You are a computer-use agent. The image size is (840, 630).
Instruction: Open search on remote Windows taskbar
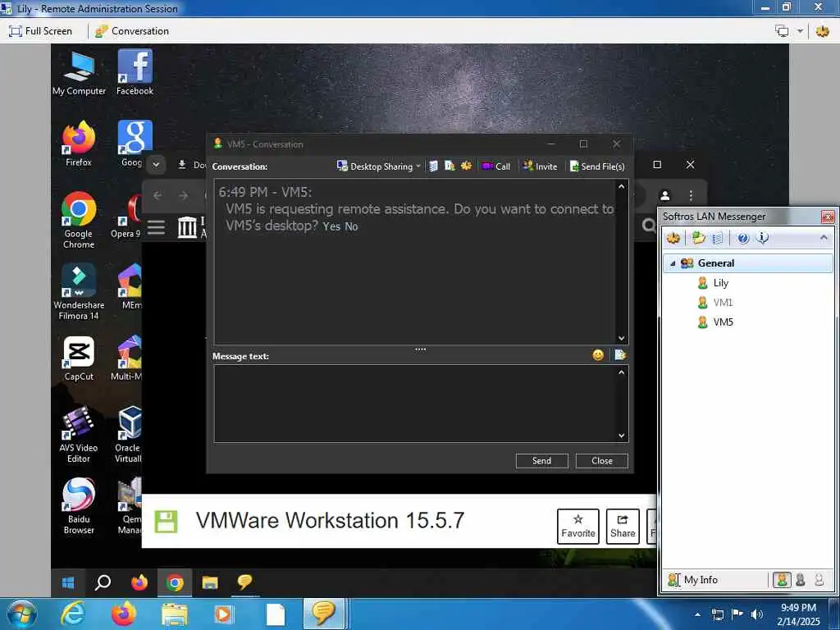coord(103,582)
